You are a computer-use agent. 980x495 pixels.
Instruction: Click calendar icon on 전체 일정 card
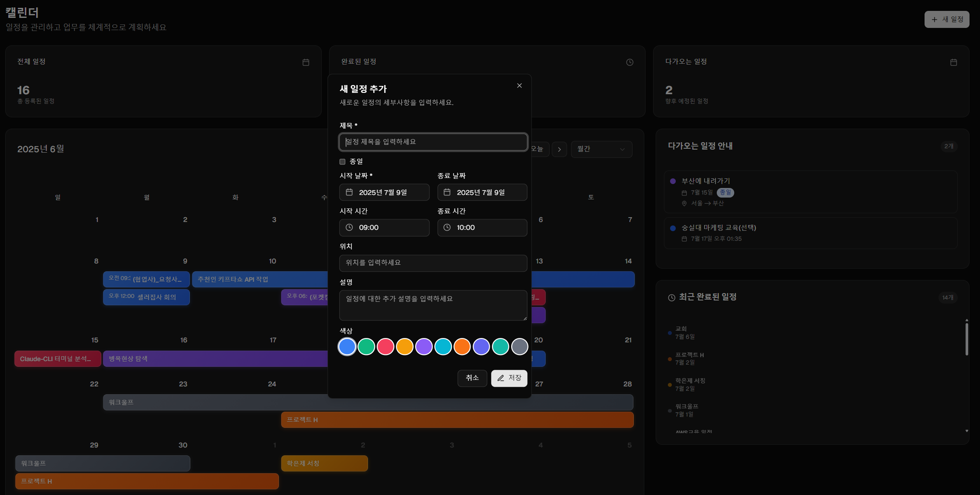click(306, 62)
